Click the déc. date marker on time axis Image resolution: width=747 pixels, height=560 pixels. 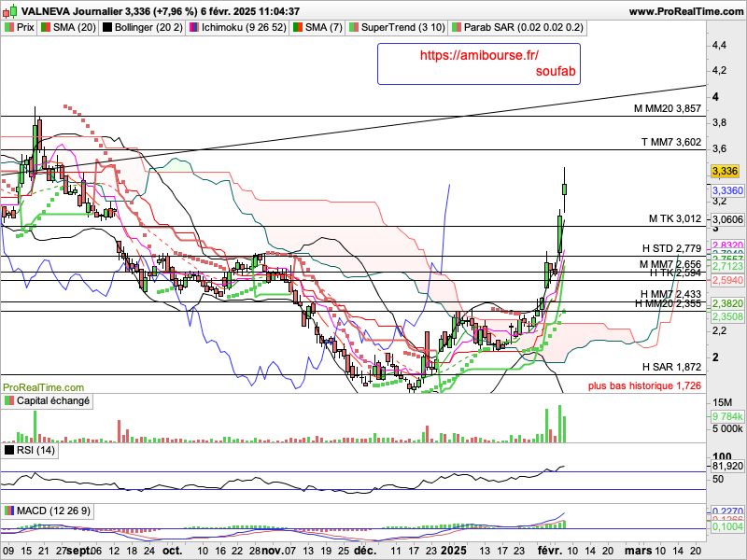click(365, 551)
